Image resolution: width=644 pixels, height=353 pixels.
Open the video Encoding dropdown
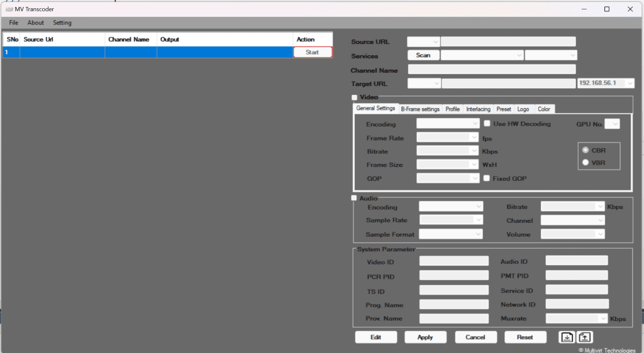448,124
